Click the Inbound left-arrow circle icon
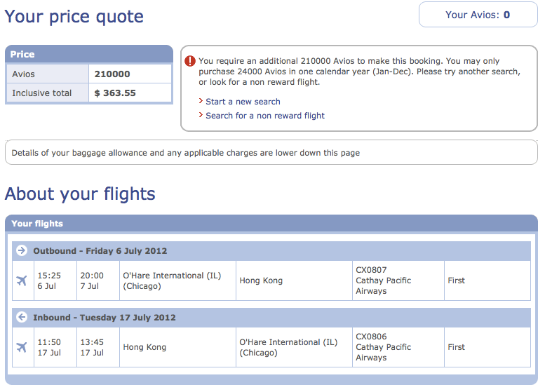The width and height of the screenshot is (545, 392). tap(22, 317)
